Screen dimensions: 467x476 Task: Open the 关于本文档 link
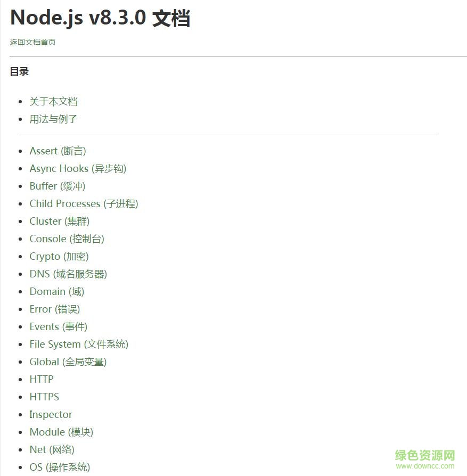pos(53,101)
